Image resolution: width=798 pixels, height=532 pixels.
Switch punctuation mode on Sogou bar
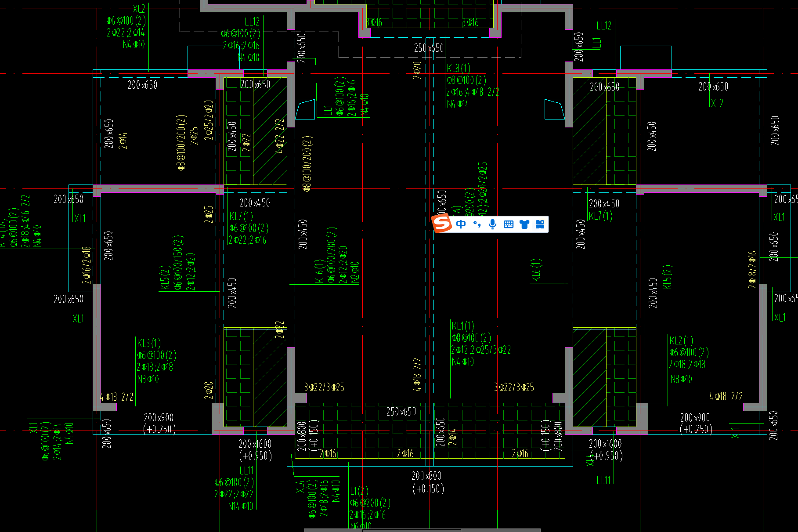(x=477, y=224)
